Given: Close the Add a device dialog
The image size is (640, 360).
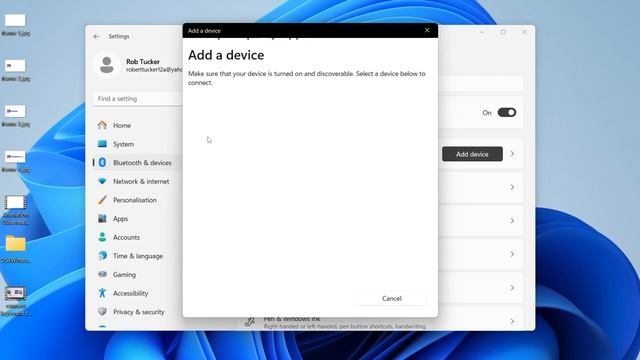Looking at the screenshot, I should click(427, 30).
